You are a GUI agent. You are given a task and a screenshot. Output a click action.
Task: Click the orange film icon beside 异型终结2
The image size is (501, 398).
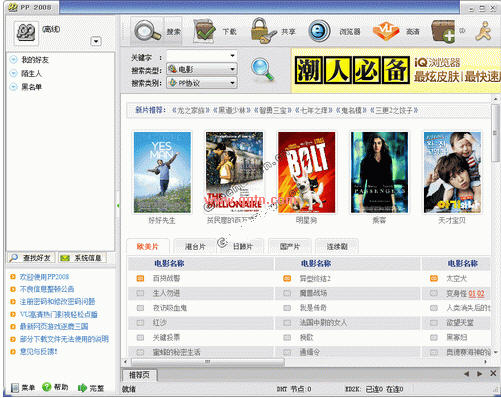coord(287,278)
